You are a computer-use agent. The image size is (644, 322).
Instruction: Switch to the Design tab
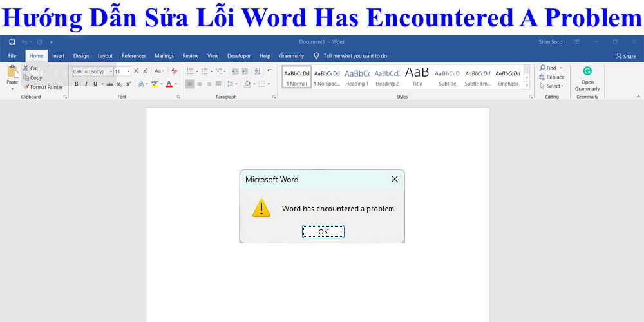click(x=81, y=56)
